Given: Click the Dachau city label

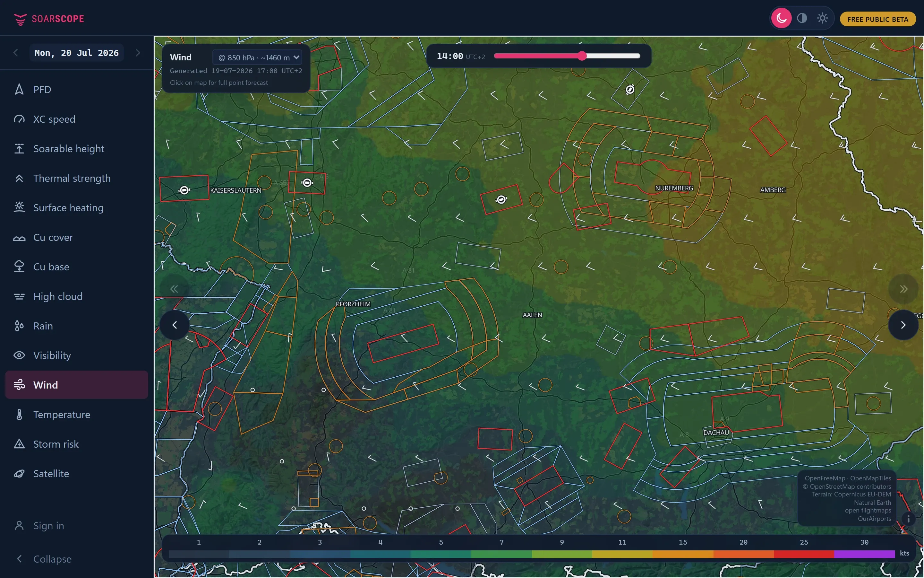Looking at the screenshot, I should click(716, 432).
